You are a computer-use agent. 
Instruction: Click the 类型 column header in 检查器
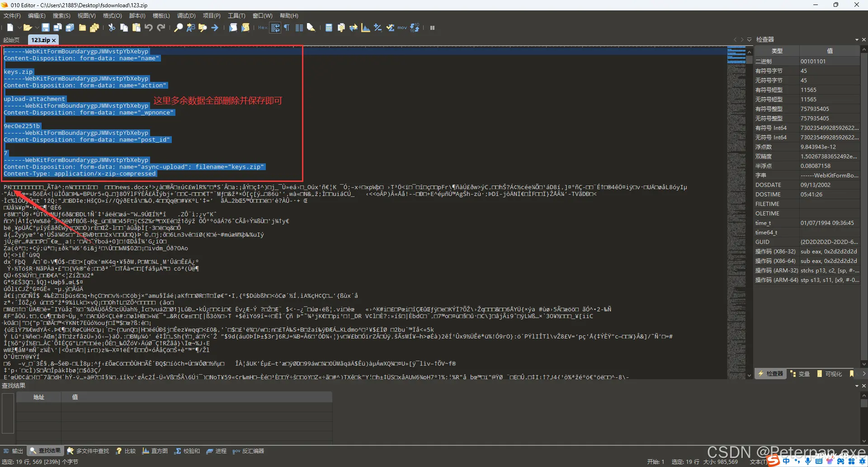(777, 51)
